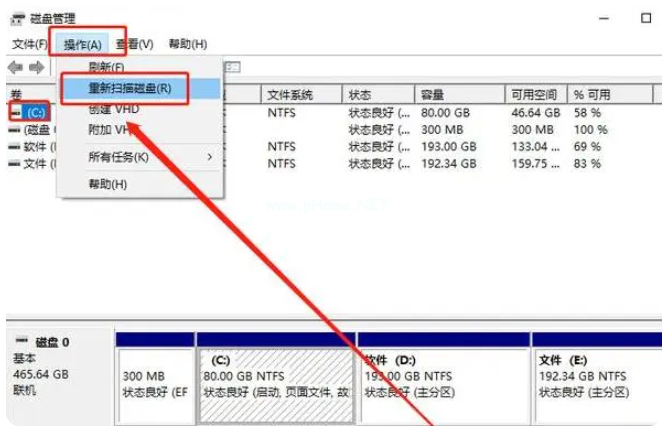The image size is (664, 427).
Task: Select the (C:) volume drive icon in list
Action: 15,112
